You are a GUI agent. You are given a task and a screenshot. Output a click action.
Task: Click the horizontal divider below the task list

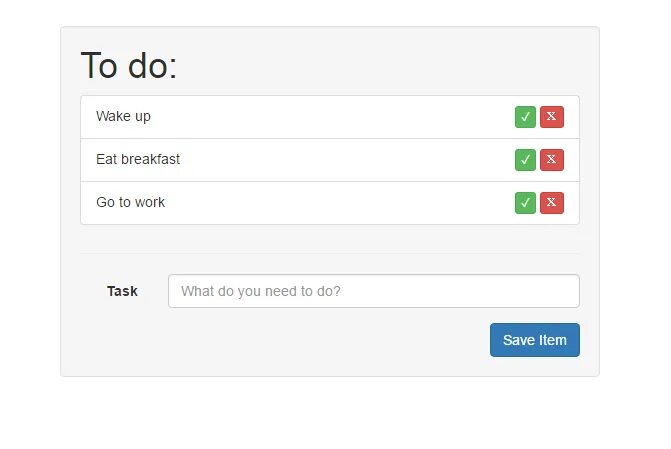click(x=330, y=253)
